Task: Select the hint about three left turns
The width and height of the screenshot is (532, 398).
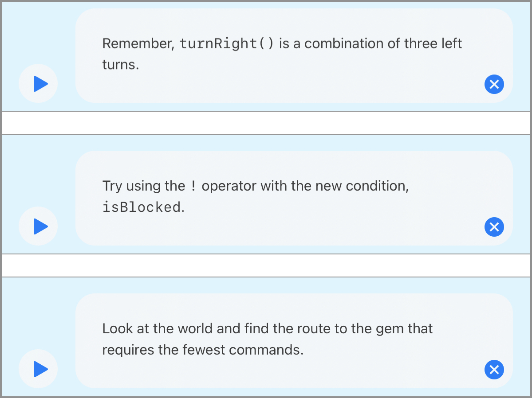Action: point(282,54)
